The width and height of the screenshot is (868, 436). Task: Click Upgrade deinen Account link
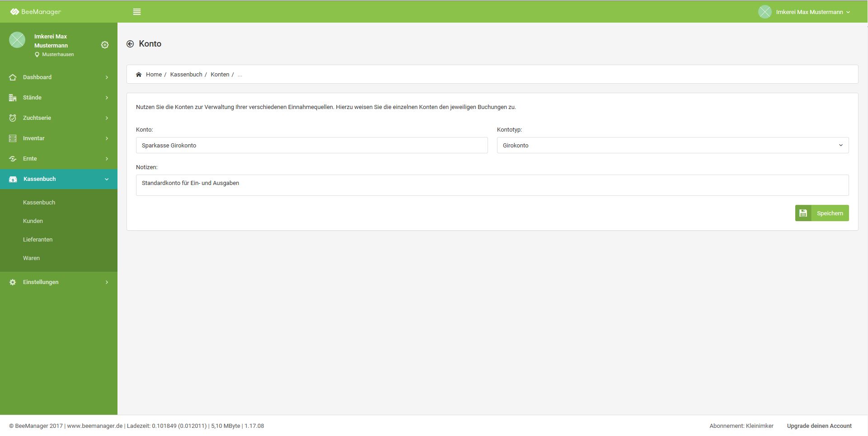[819, 426]
